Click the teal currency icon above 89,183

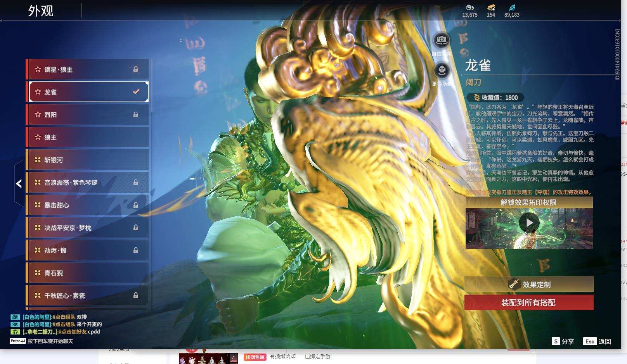click(x=512, y=7)
